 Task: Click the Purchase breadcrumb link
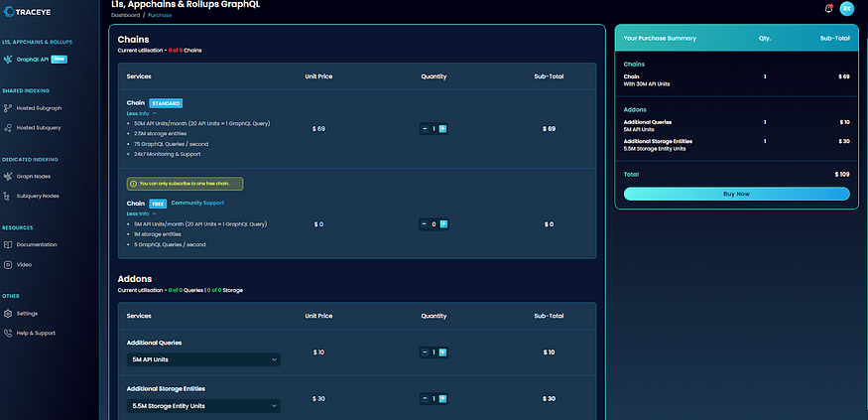160,15
